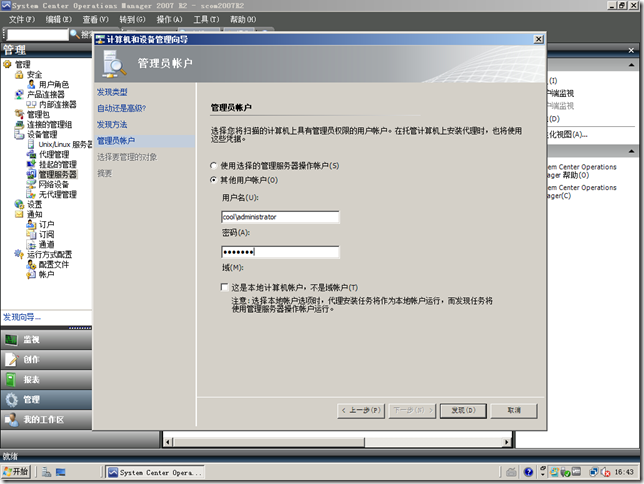Screen dimensions: 644x484
Task: Click the 挂起的管理 icon
Action: pos(31,164)
